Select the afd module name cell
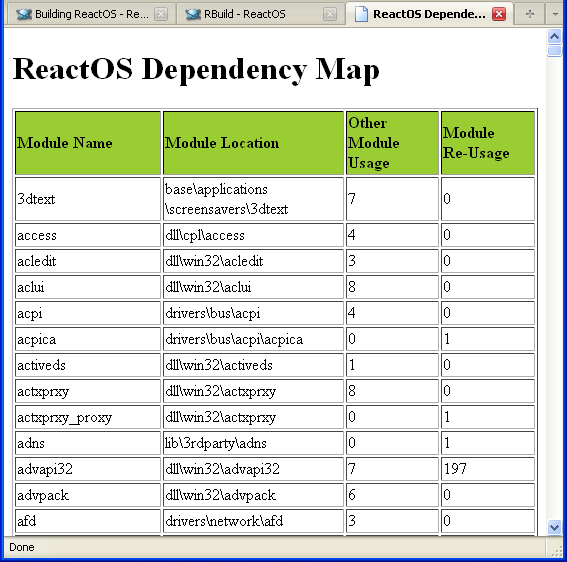This screenshot has width=567, height=562. coord(88,521)
